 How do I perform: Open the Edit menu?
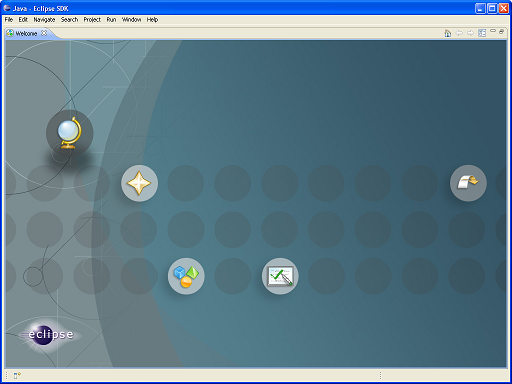click(x=23, y=20)
